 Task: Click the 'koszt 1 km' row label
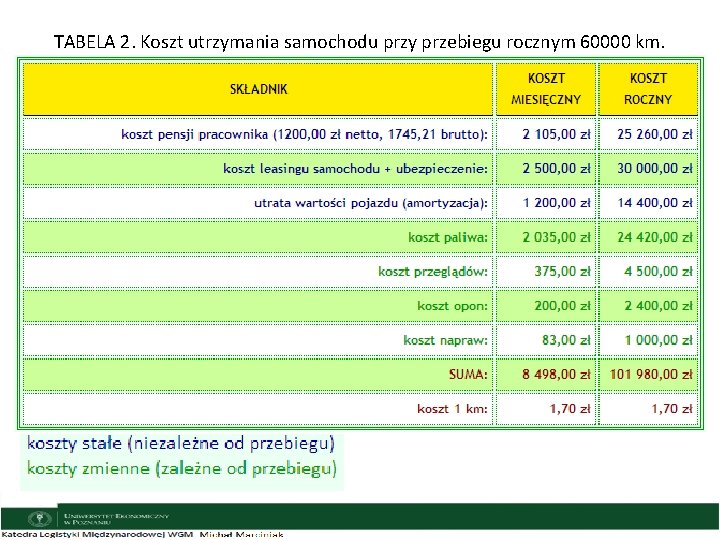tap(452, 409)
